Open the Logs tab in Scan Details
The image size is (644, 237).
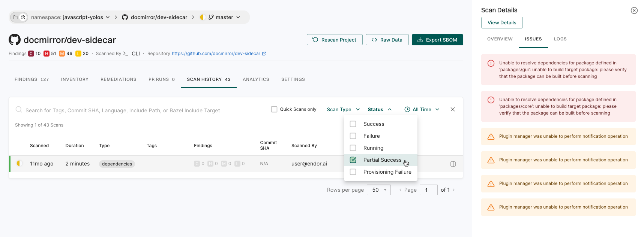[560, 39]
